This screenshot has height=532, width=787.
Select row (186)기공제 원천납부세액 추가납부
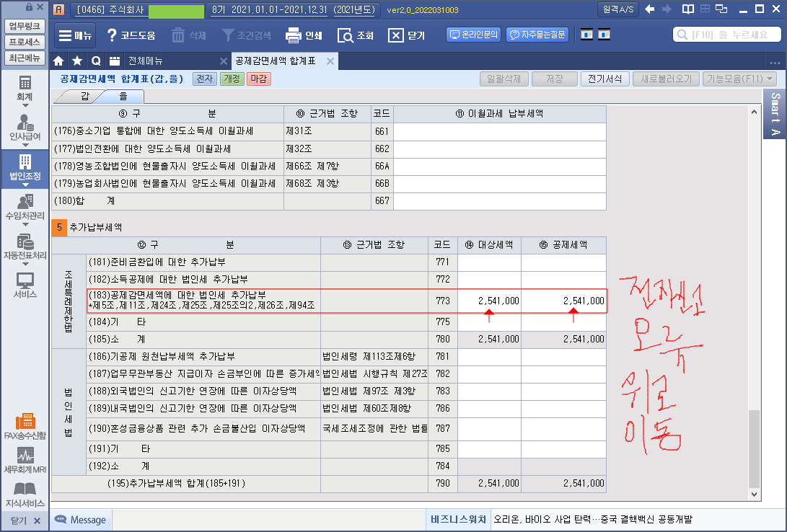tap(329, 357)
